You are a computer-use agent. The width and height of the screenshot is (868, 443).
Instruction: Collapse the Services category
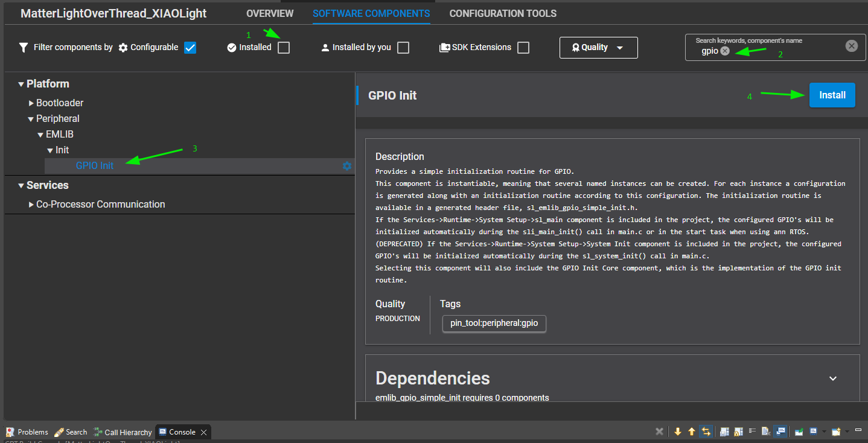click(x=21, y=186)
